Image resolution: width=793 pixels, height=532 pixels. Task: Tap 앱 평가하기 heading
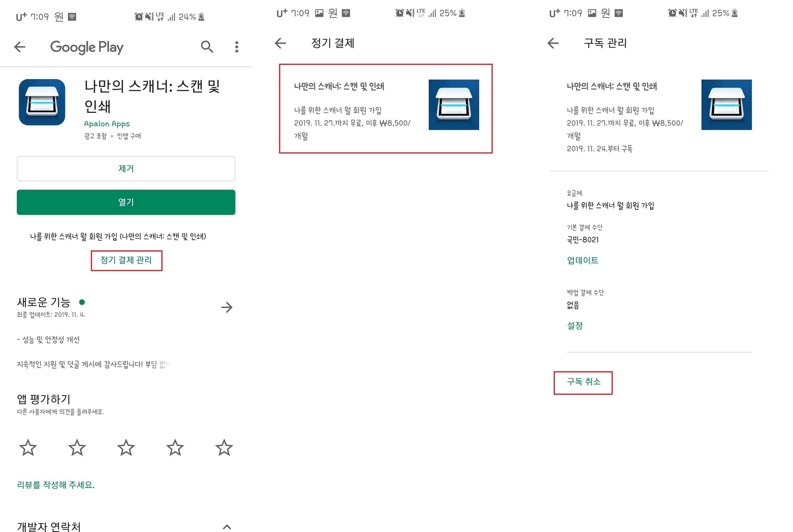coord(43,399)
